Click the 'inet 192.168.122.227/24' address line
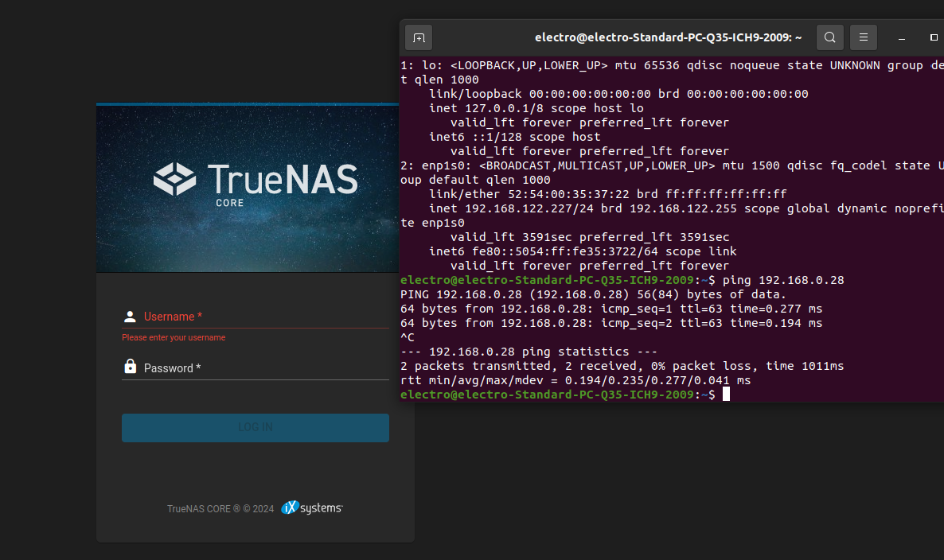 686,208
